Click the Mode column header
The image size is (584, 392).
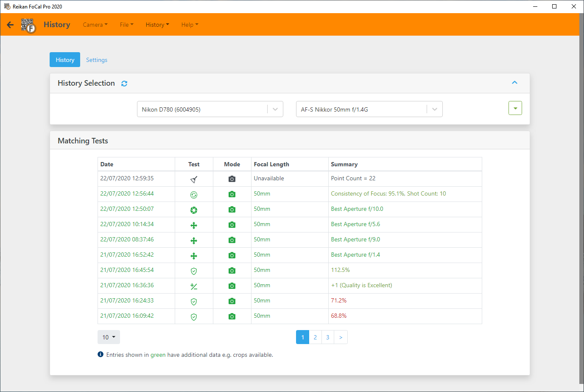pos(232,164)
